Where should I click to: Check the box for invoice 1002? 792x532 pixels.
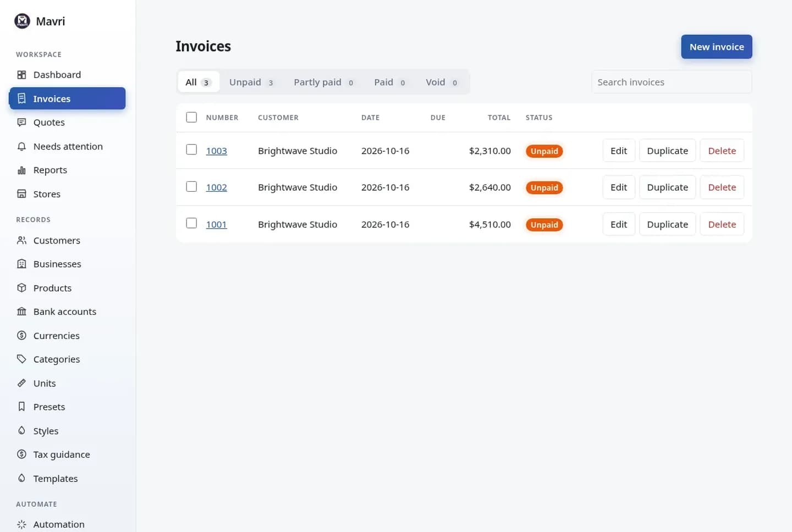tap(191, 186)
